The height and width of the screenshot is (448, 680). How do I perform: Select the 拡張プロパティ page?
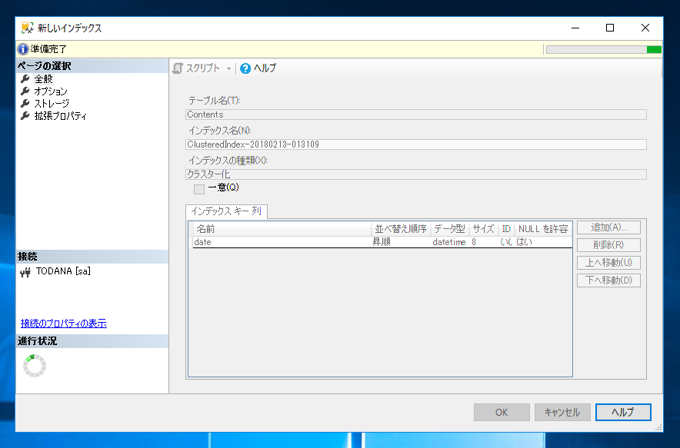(x=60, y=116)
